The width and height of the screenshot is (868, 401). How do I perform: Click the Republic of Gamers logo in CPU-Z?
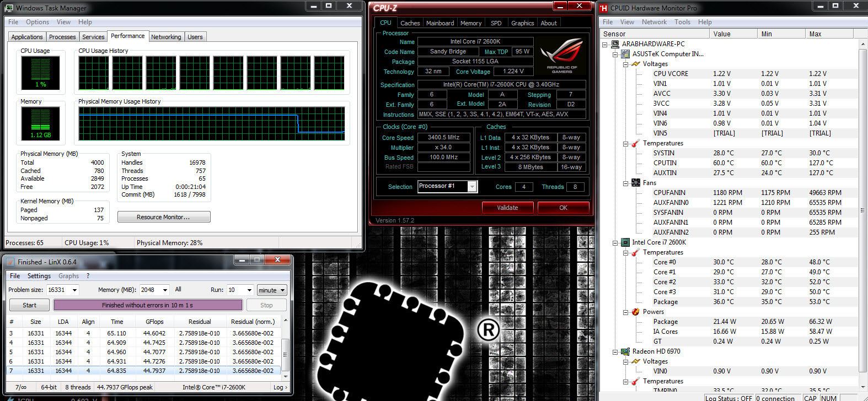point(562,56)
